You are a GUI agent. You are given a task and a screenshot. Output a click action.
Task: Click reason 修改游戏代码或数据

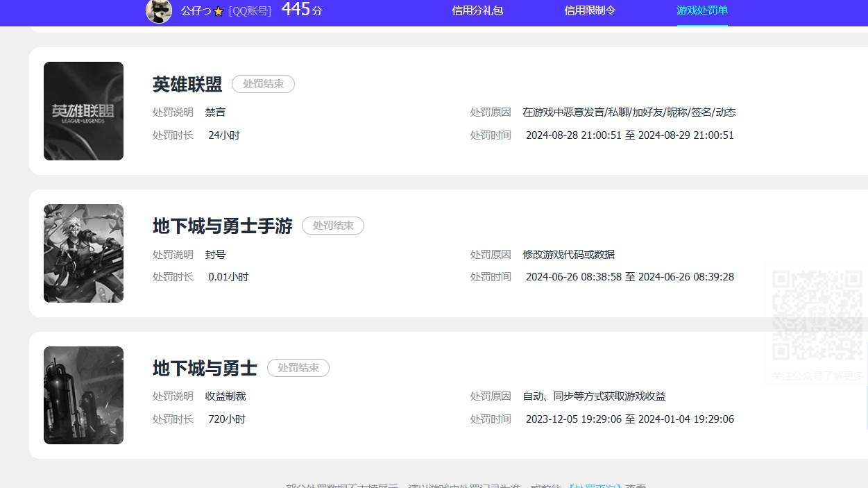[568, 255]
